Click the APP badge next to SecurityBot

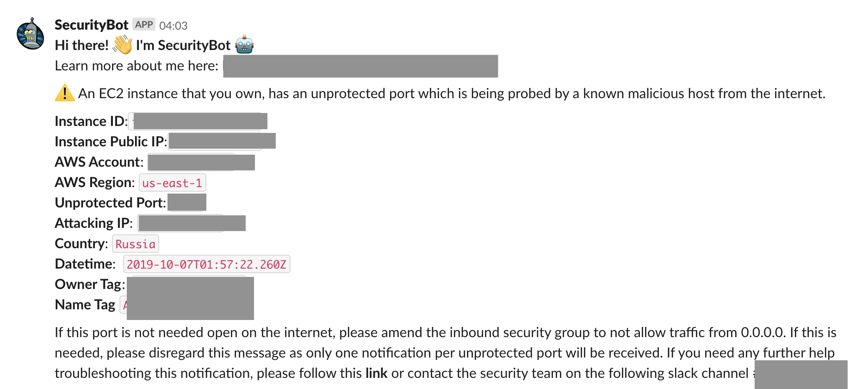point(145,24)
